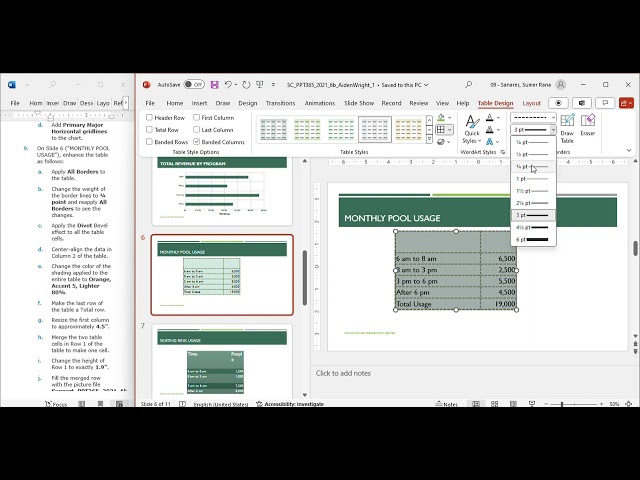Choose the 1 pt pen weight option
640x480 pixels.
pyautogui.click(x=533, y=179)
